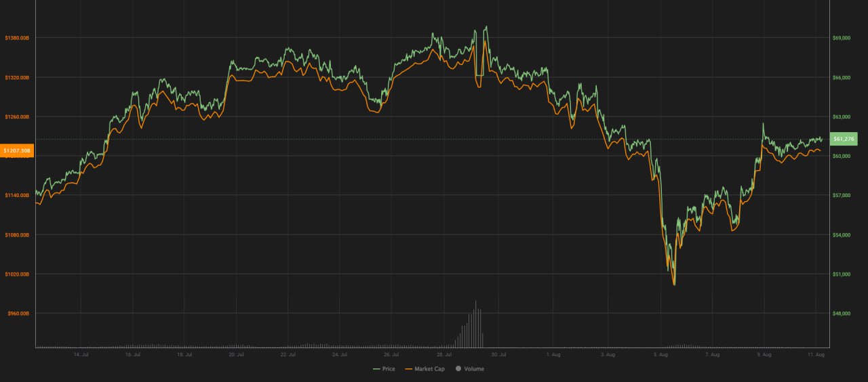This screenshot has height=382, width=868.
Task: Click the $960.00B left axis label
Action: 18,314
